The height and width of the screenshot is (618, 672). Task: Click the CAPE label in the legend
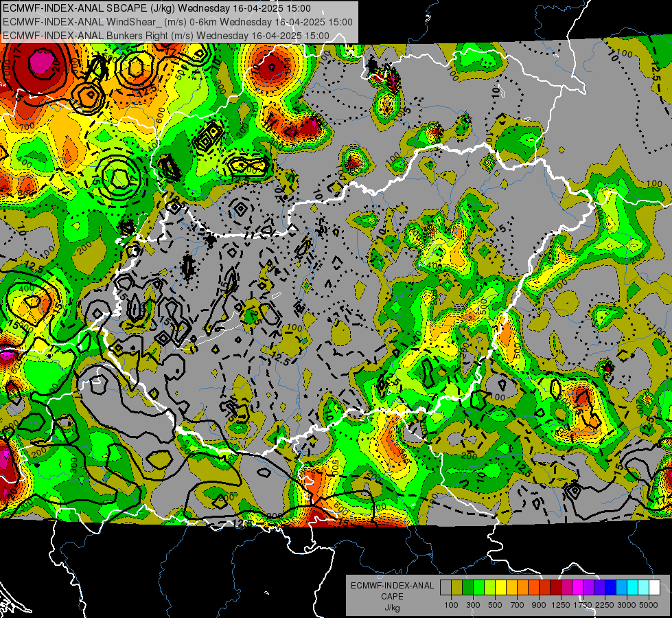click(392, 597)
